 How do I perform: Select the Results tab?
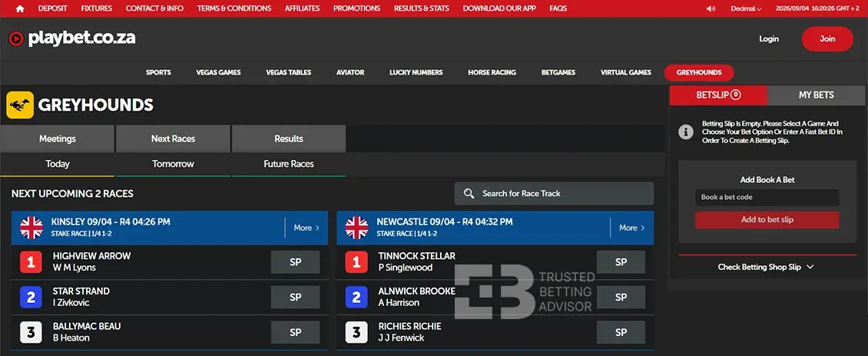coord(289,138)
